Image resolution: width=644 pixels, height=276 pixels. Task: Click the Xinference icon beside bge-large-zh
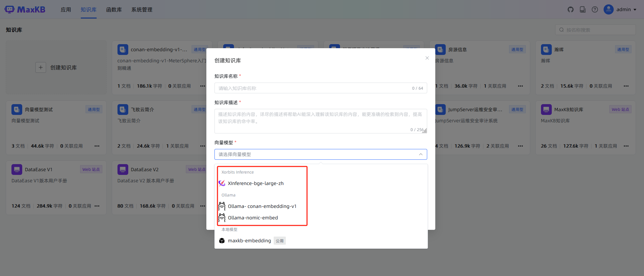point(222,183)
